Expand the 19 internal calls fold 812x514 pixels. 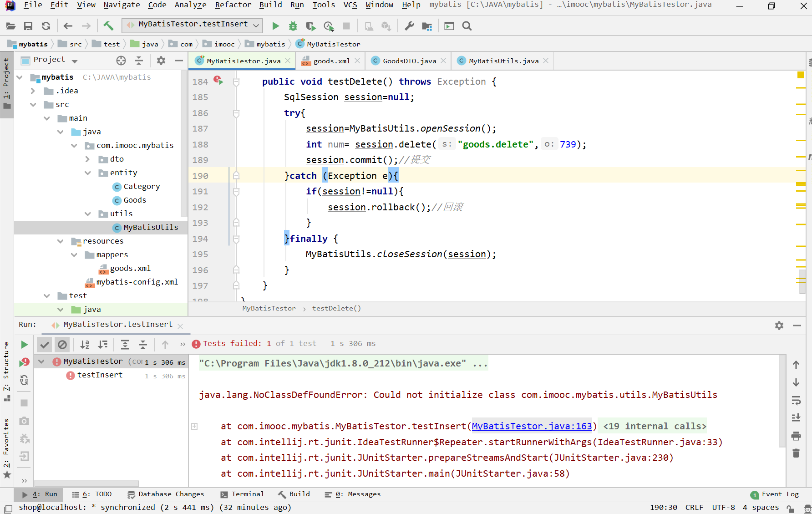pos(655,426)
